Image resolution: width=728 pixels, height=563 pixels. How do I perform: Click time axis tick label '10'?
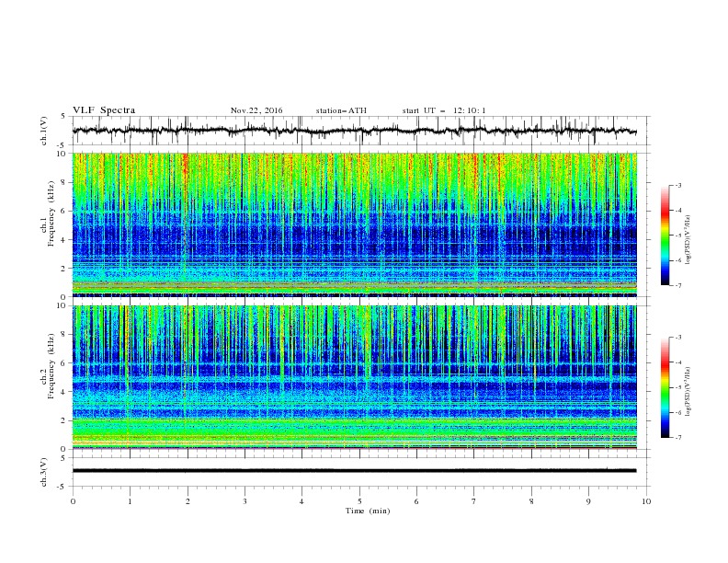646,501
